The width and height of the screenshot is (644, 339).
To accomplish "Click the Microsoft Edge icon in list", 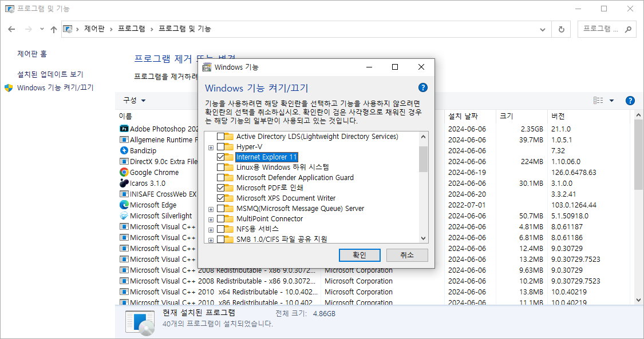I will pyautogui.click(x=124, y=205).
